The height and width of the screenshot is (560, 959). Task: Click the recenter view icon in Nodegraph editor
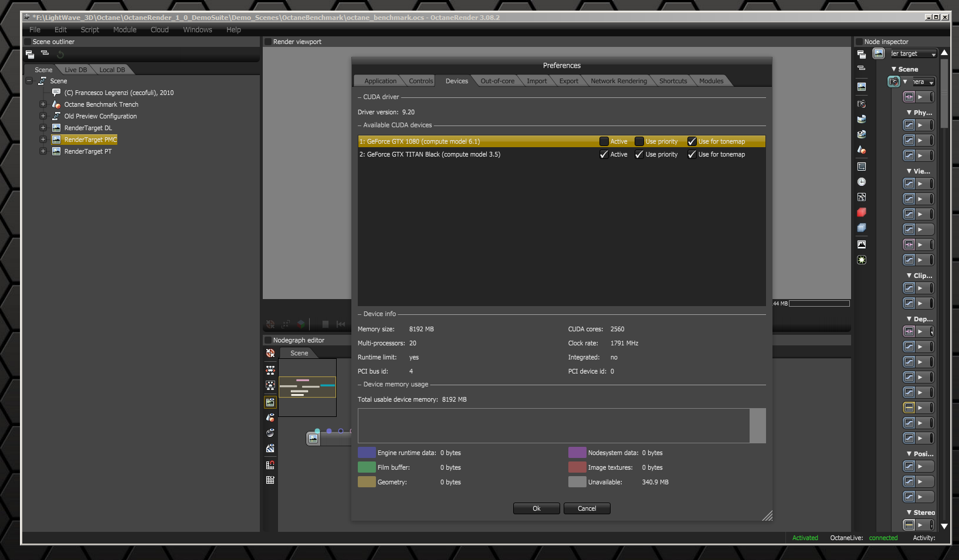(x=270, y=353)
